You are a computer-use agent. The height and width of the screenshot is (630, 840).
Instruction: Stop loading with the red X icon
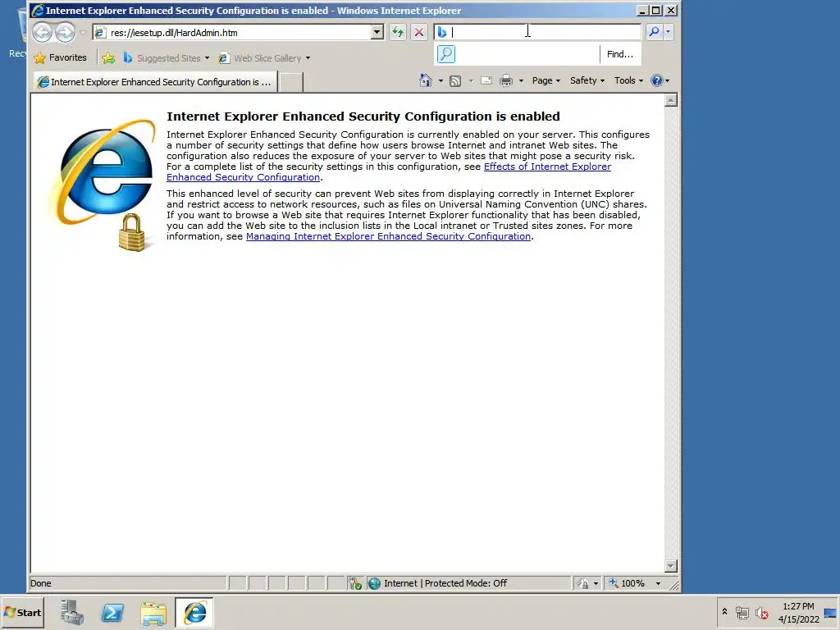pos(419,32)
